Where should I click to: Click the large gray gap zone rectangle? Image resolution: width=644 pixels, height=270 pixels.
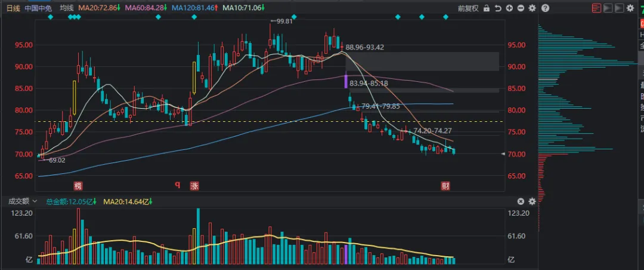[x=422, y=62]
